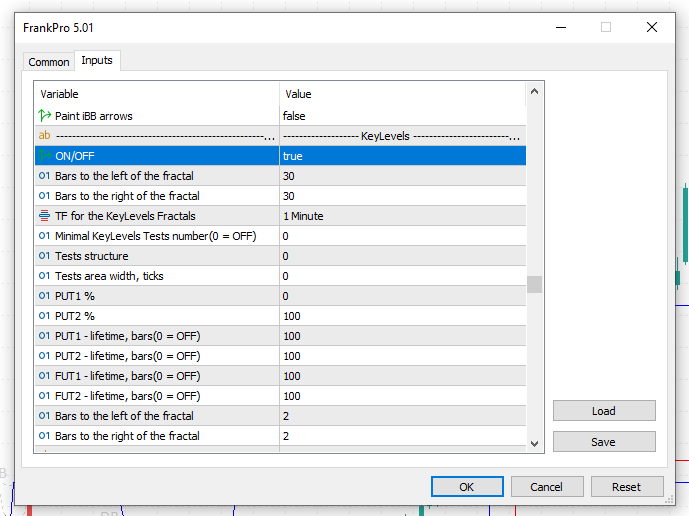Image resolution: width=689 pixels, height=516 pixels.
Task: Open the 1 Minute timeframe dropdown value
Action: click(401, 216)
